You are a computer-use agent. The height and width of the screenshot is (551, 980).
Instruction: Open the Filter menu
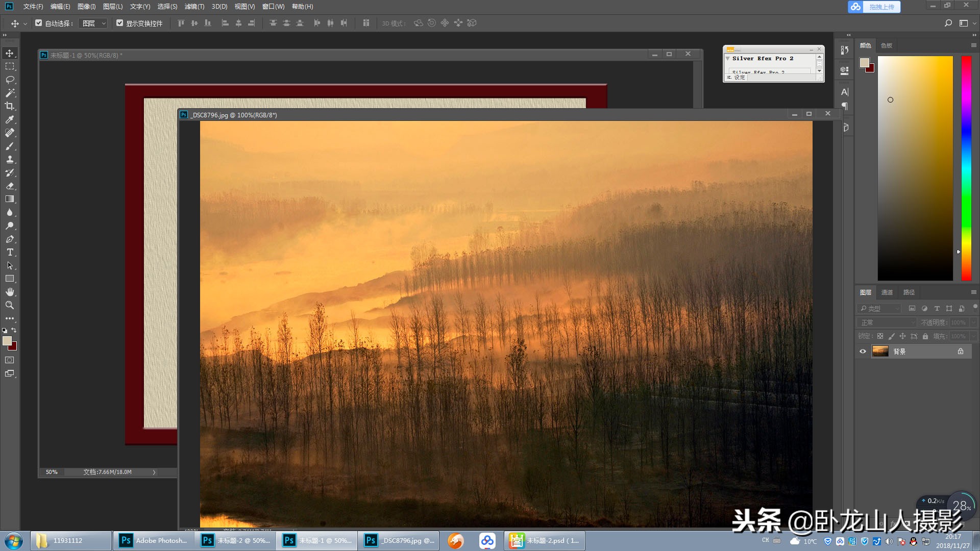(194, 7)
